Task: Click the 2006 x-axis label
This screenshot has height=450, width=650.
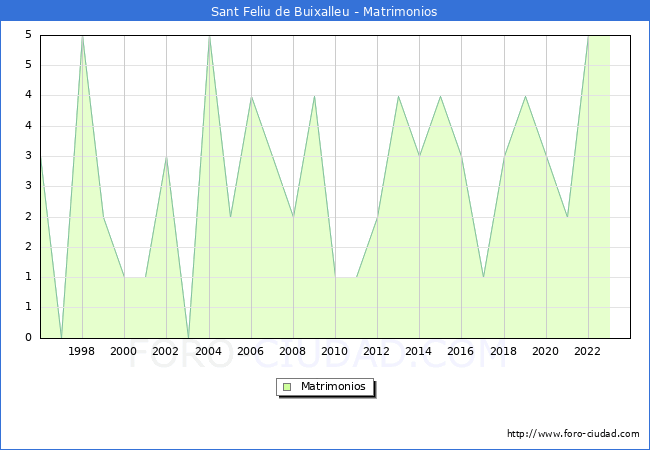Action: click(250, 351)
